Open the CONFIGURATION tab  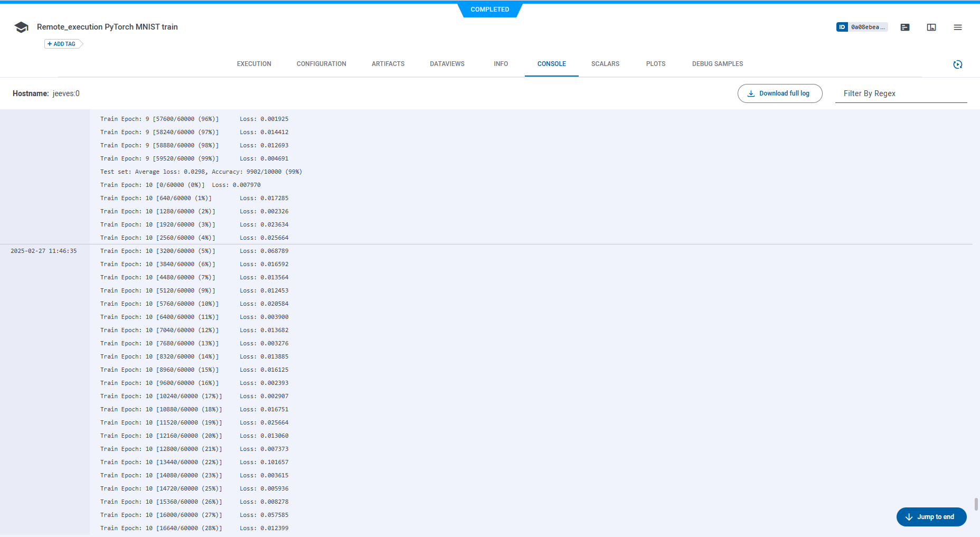coord(321,63)
